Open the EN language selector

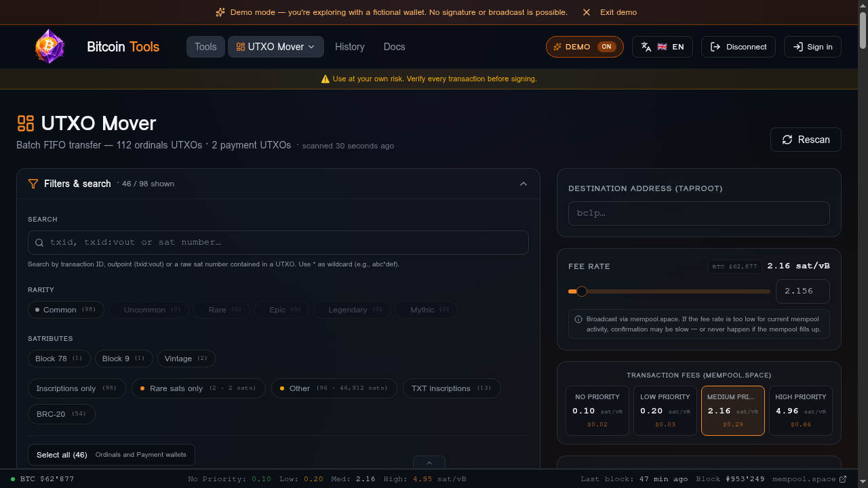point(663,47)
